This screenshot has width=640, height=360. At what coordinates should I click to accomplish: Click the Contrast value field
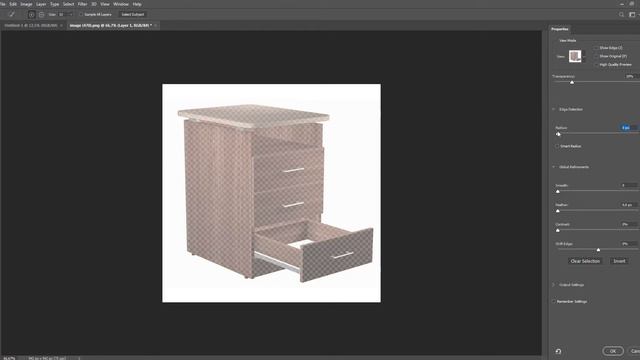(x=628, y=224)
